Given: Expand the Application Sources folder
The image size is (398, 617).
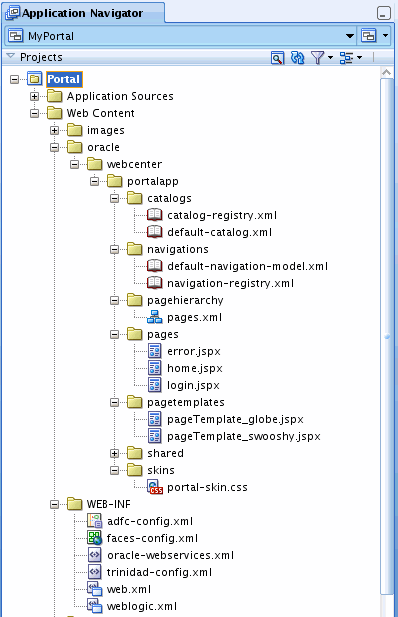Looking at the screenshot, I should click(35, 96).
